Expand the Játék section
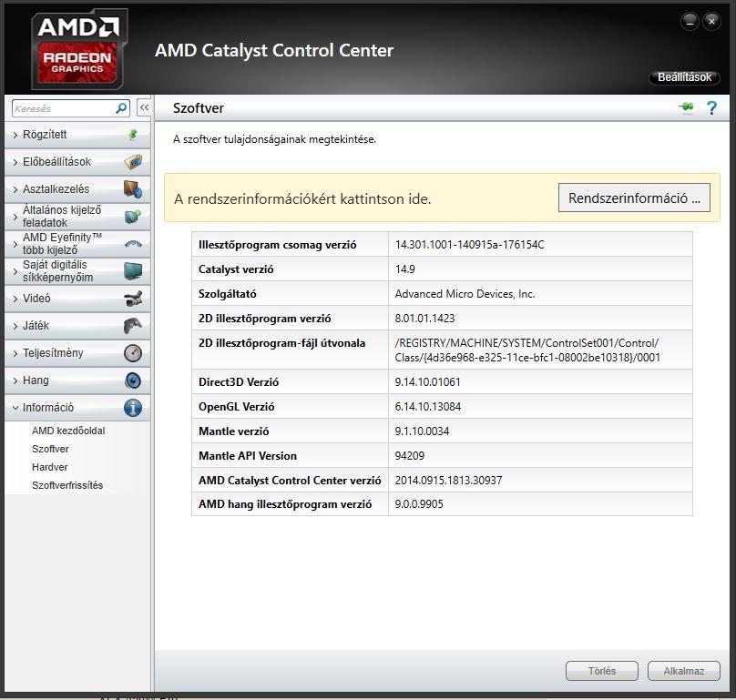The image size is (736, 700). point(77,326)
